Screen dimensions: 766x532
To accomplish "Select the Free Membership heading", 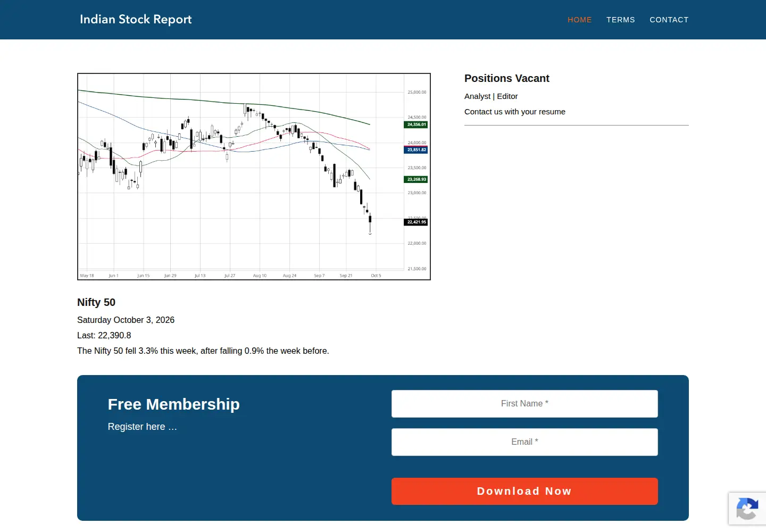I will coord(173,404).
